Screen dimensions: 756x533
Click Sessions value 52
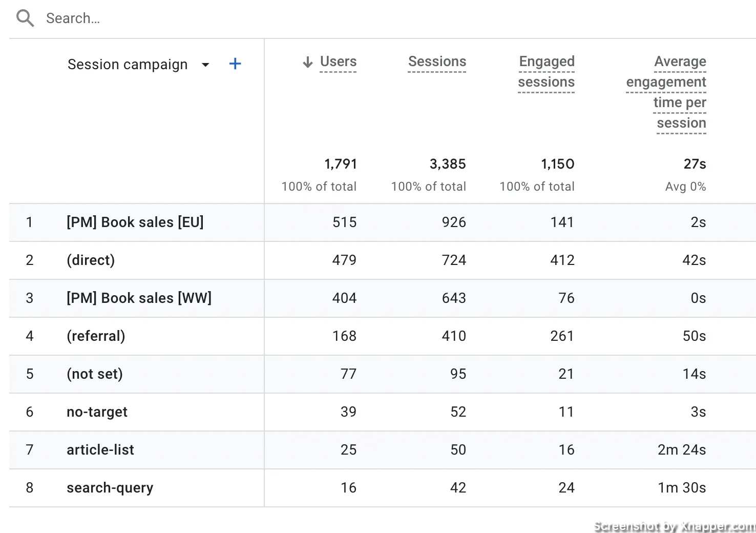click(x=458, y=412)
